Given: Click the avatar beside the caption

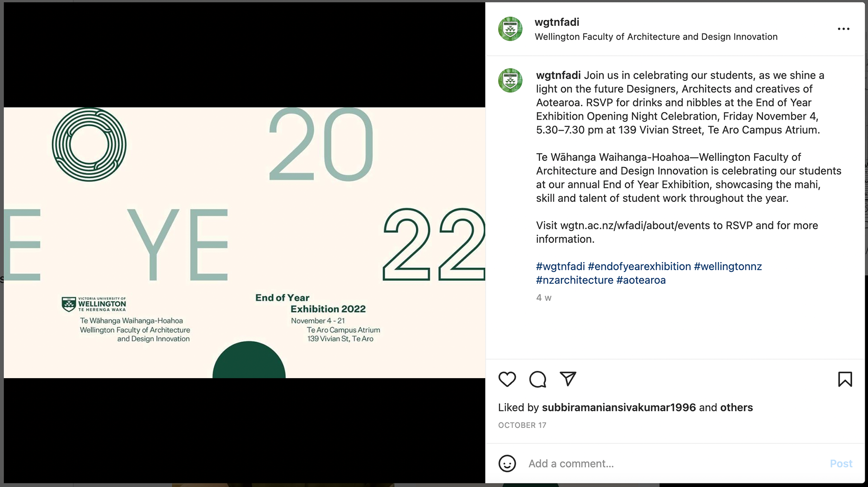Looking at the screenshot, I should (x=510, y=80).
